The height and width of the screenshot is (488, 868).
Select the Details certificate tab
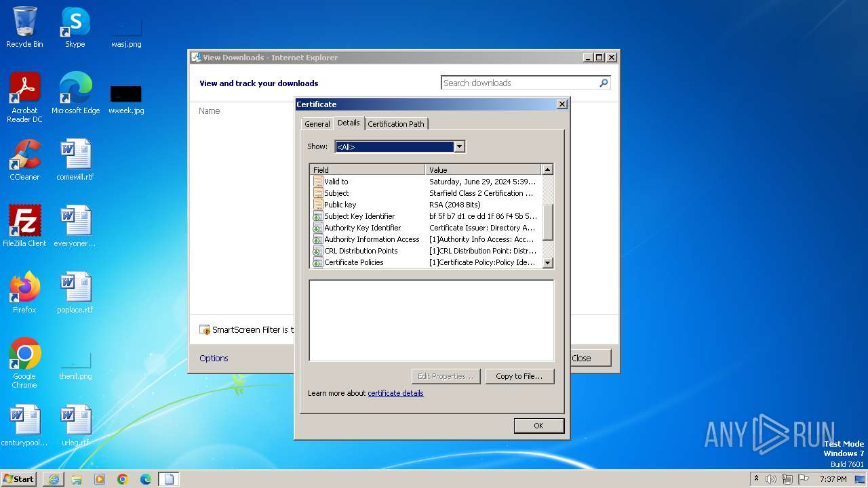coord(349,123)
